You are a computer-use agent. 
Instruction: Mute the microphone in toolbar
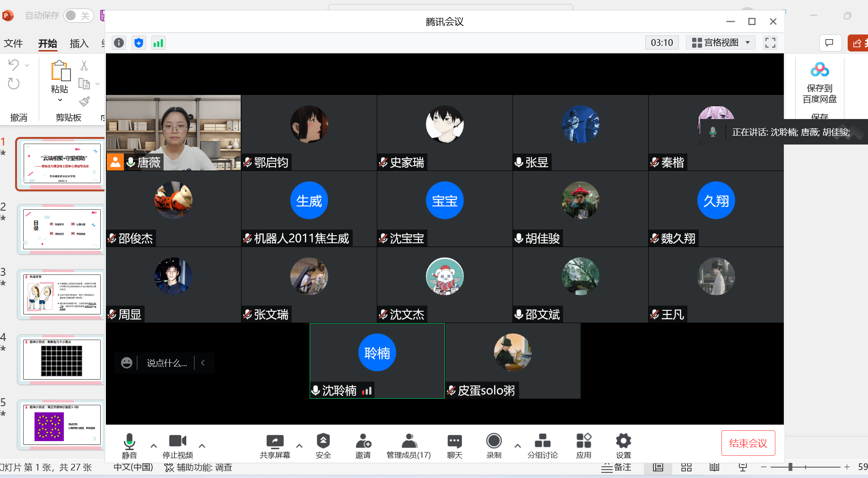[x=129, y=445]
